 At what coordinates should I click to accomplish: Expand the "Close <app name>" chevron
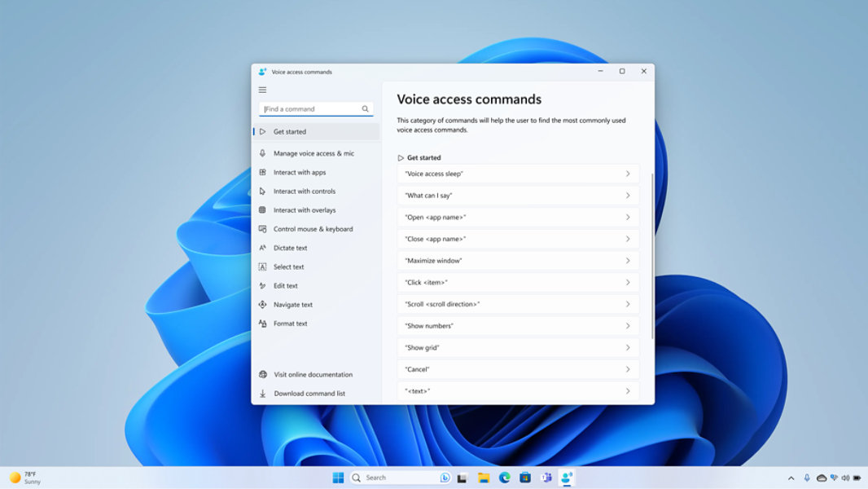pos(628,239)
